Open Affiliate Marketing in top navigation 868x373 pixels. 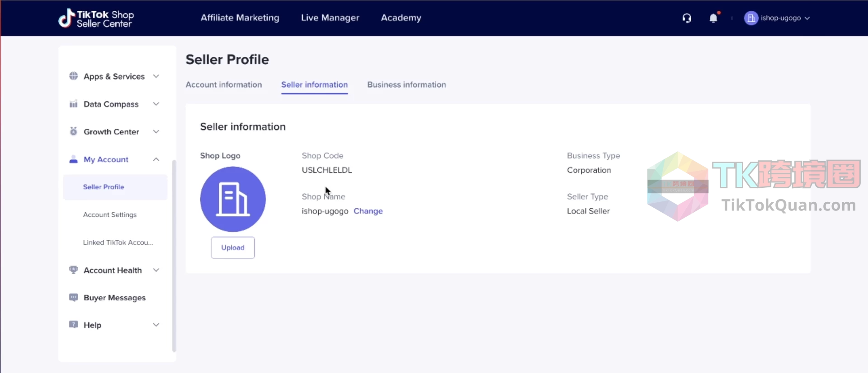(x=240, y=18)
